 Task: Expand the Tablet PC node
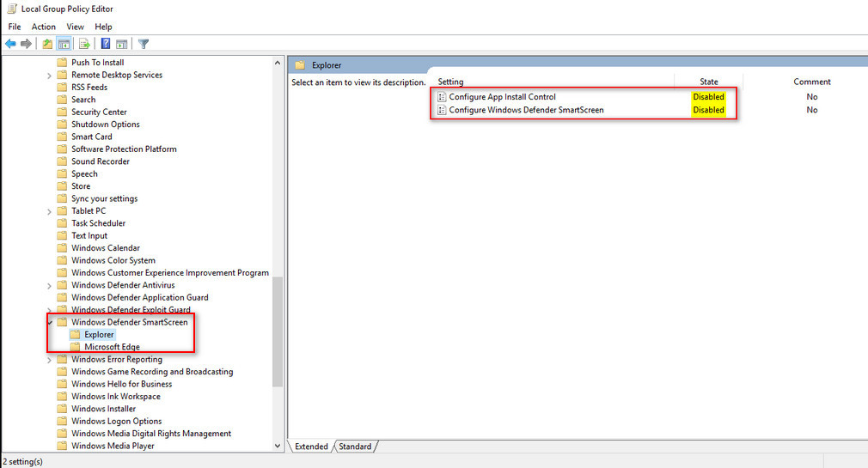[49, 211]
